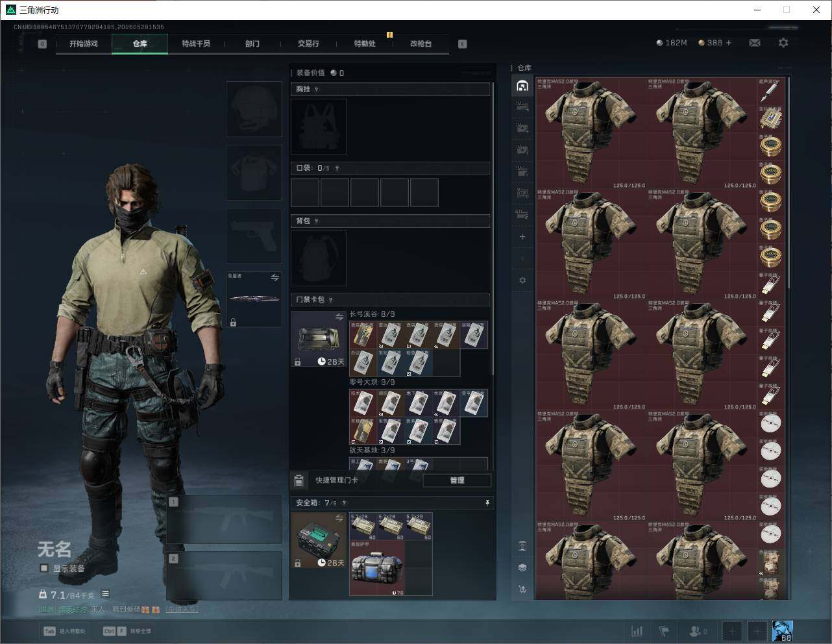Screen dimensions: 832x644
Task: Select the first 5.7x28 ammo box
Action: point(363,526)
